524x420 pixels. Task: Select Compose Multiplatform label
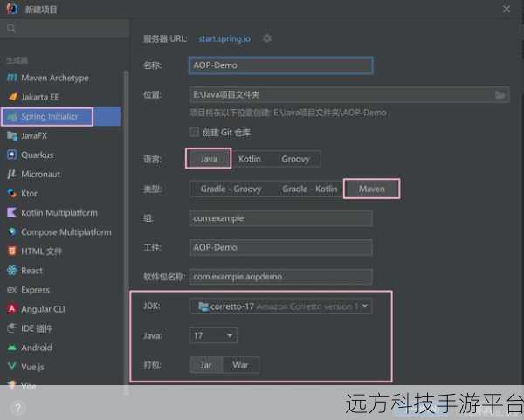pos(66,232)
